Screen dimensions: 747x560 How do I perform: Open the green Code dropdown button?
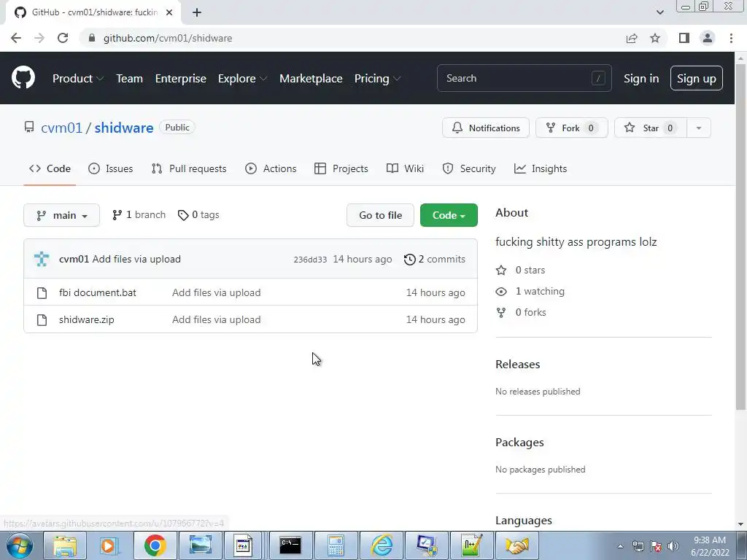449,215
